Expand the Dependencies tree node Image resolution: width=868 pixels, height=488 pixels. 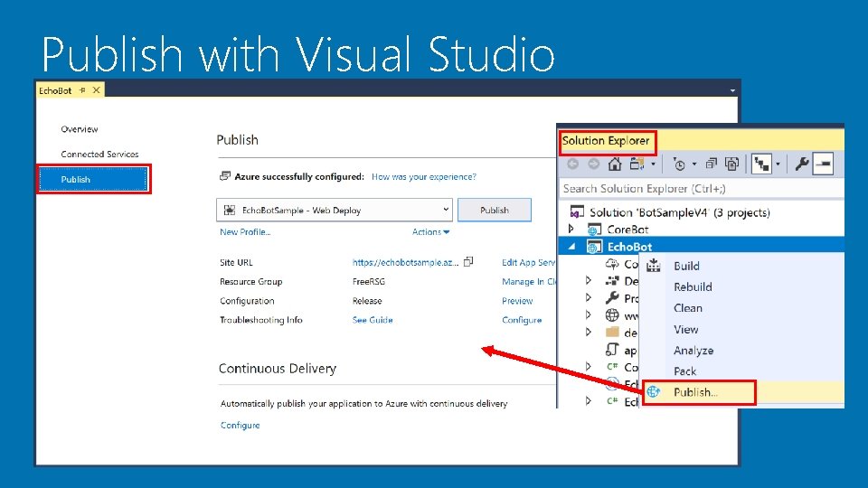(589, 280)
